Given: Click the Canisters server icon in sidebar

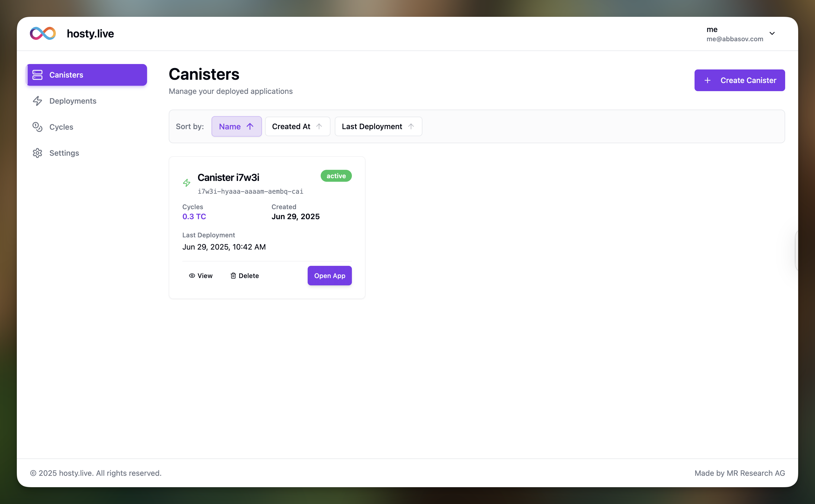Looking at the screenshot, I should point(37,75).
